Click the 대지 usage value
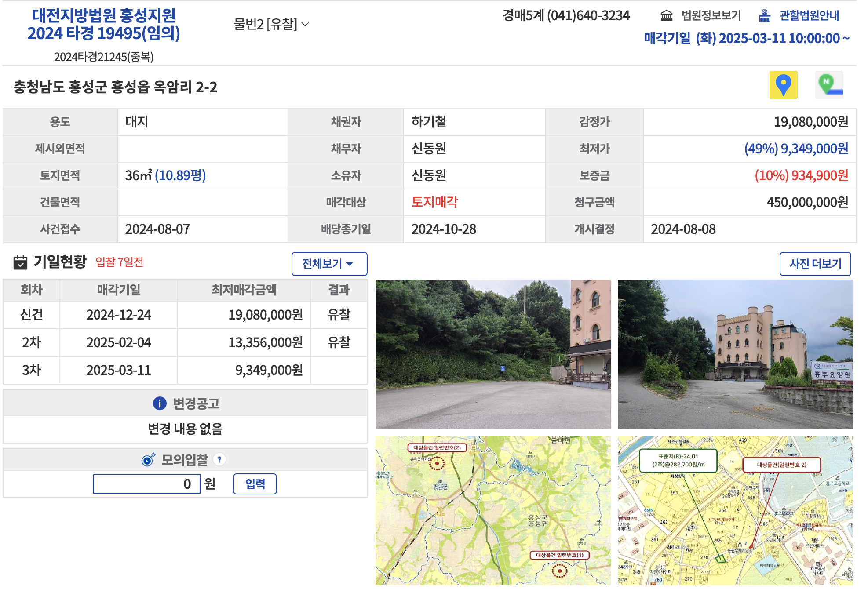This screenshot has height=589, width=868. click(137, 122)
